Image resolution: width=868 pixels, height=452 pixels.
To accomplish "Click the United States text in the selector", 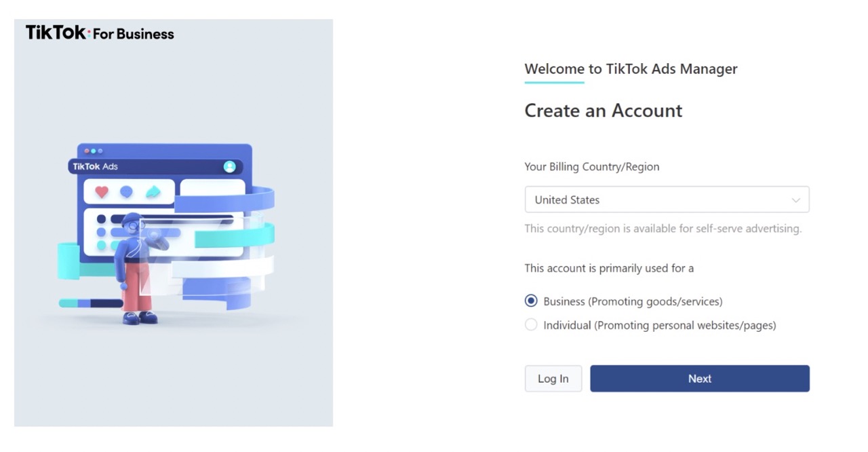I will (x=567, y=200).
